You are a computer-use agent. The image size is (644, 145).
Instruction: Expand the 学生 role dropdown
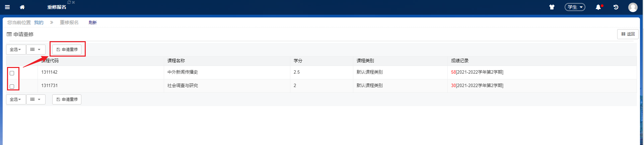point(575,7)
